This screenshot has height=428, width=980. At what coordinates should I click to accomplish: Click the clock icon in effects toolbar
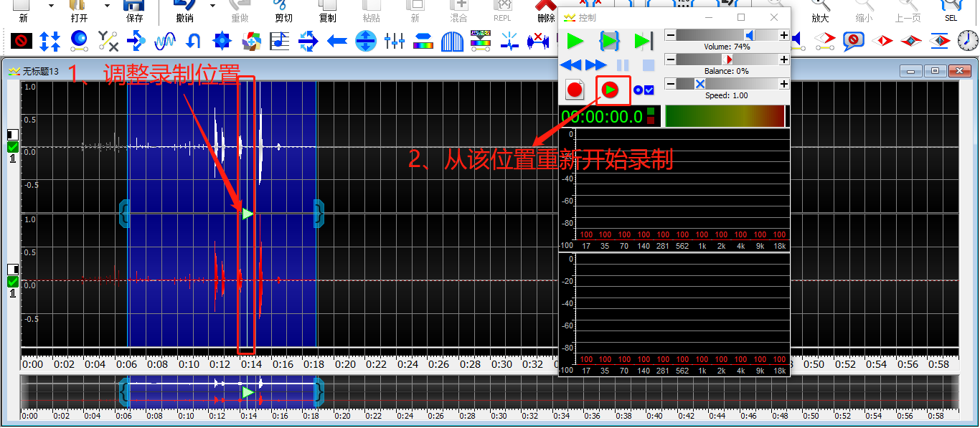click(968, 41)
